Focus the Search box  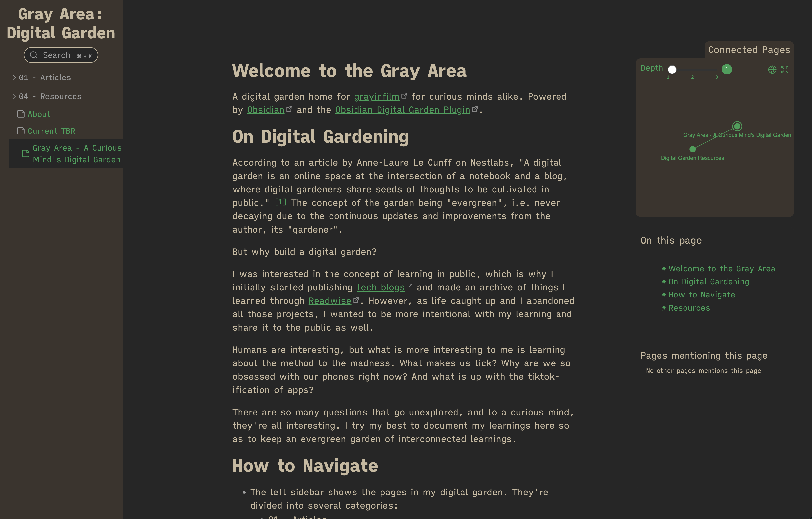(x=61, y=55)
